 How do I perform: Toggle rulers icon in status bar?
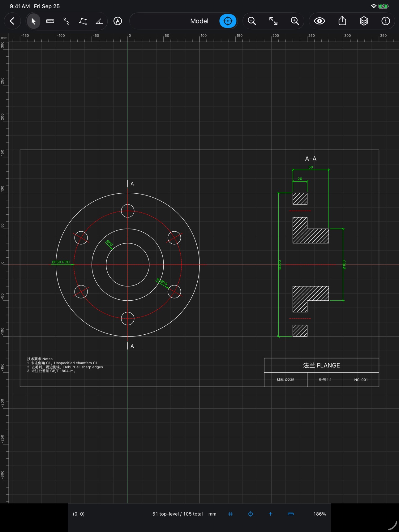[291, 514]
